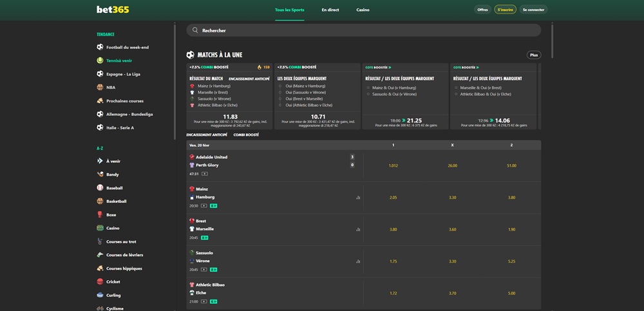The height and width of the screenshot is (311, 644).
Task: Select odds 5.25 for Vérone win
Action: pyautogui.click(x=511, y=261)
